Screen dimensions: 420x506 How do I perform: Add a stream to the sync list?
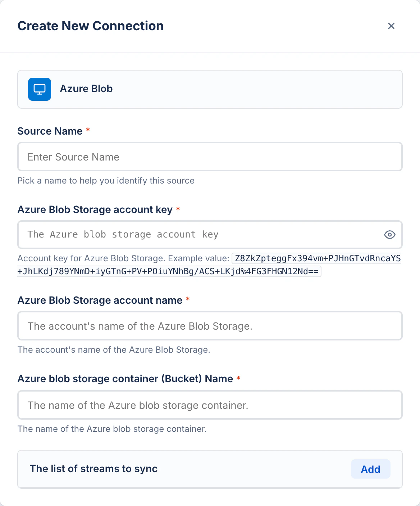click(370, 469)
